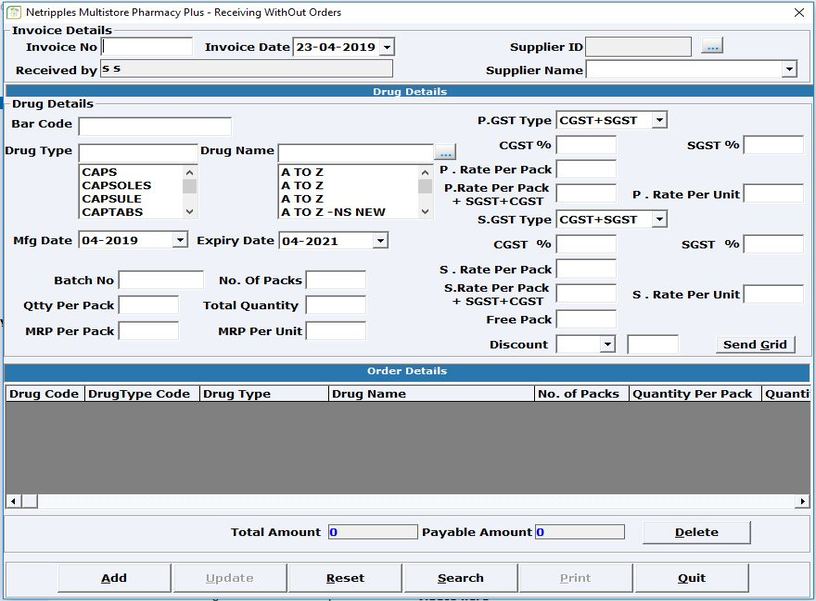Viewport: 816px width, 601px height.
Task: Click the P . Rate Per Pack field
Action: 586,169
